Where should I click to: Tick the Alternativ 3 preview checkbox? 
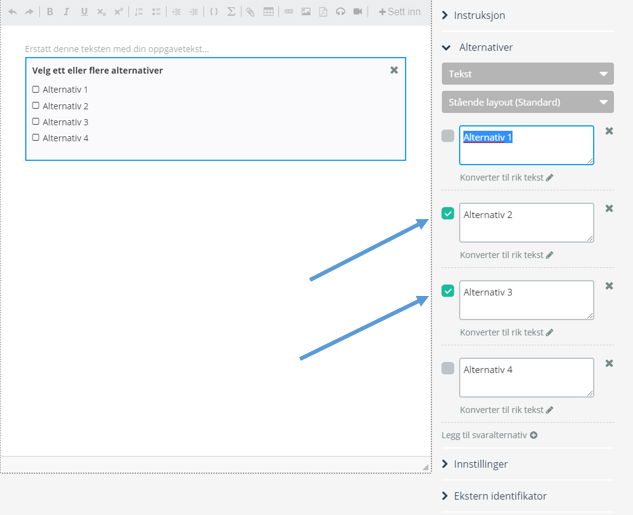pos(36,121)
